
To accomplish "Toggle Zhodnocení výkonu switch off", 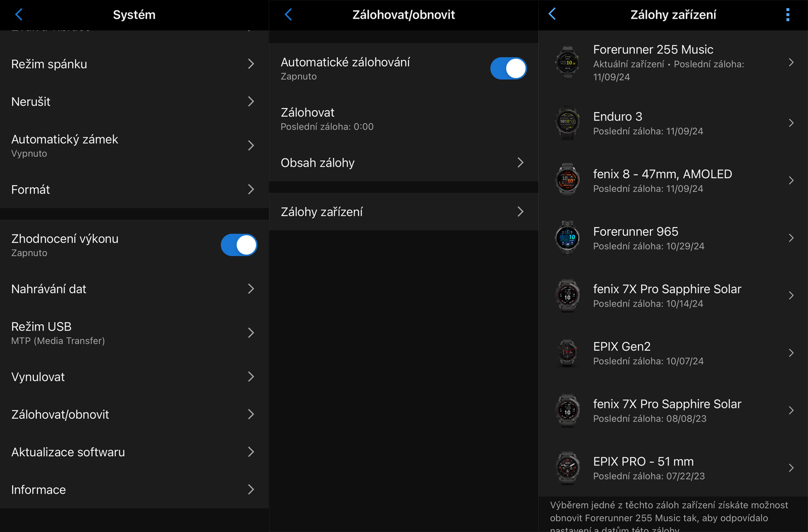I will click(x=239, y=245).
